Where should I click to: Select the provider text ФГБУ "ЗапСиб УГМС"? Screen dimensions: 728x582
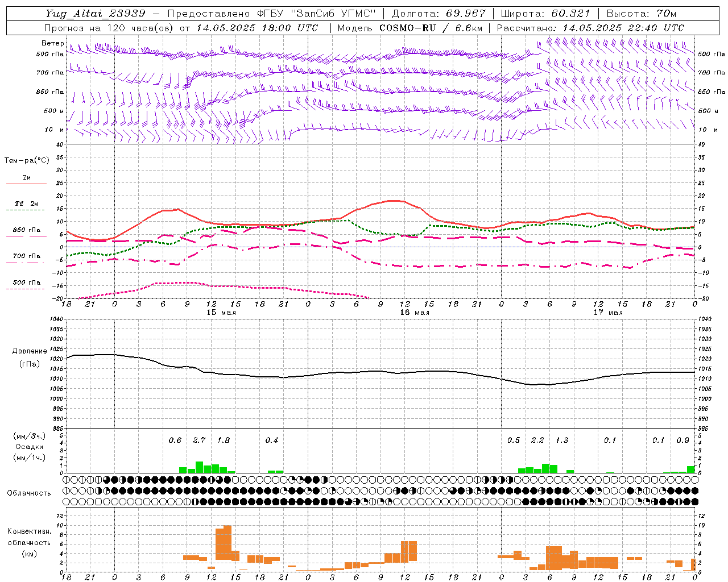(x=318, y=14)
